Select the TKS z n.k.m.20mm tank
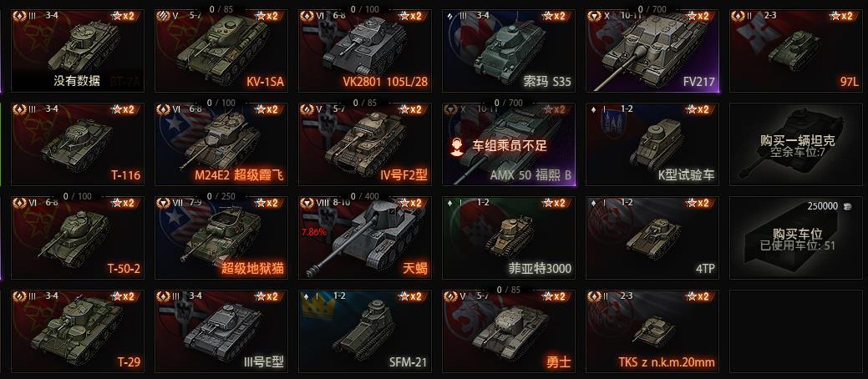Screen dimensions: 868x379 [x=652, y=331]
